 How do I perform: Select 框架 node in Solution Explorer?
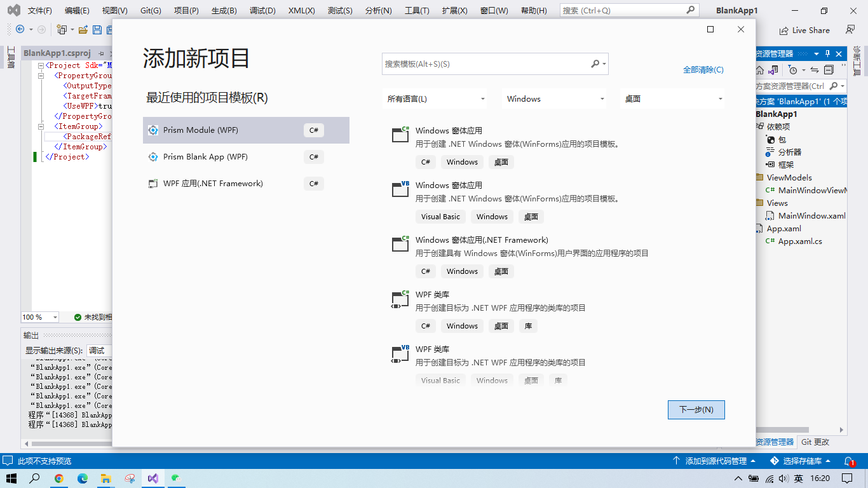pyautogui.click(x=786, y=165)
